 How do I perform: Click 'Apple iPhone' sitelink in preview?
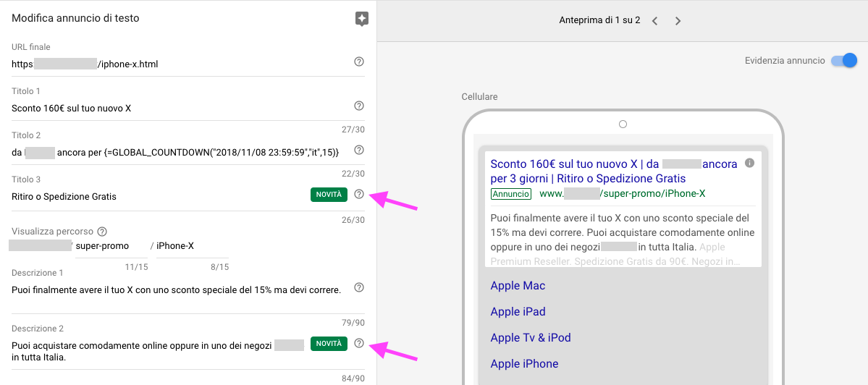524,363
